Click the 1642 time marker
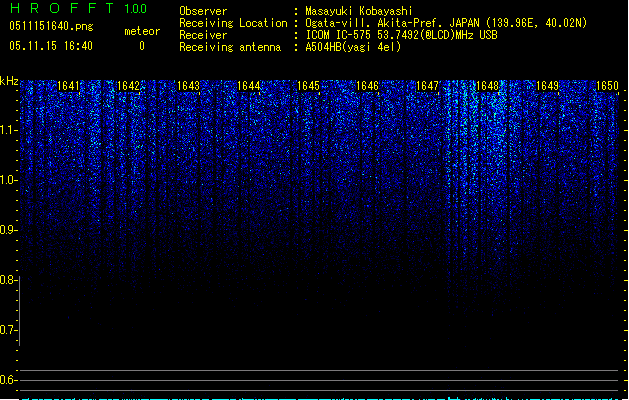 [128, 86]
